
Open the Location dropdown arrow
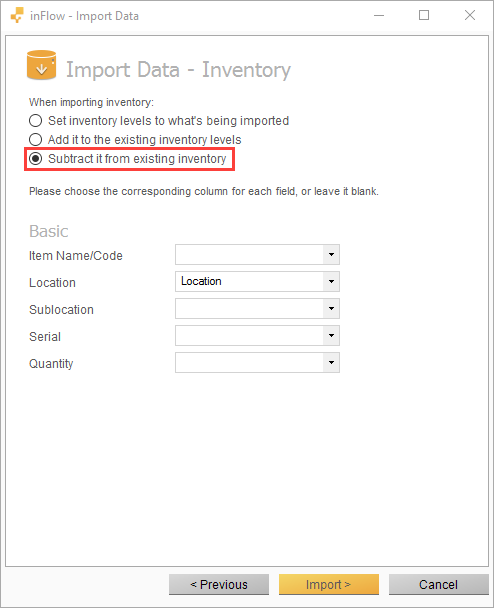[331, 282]
